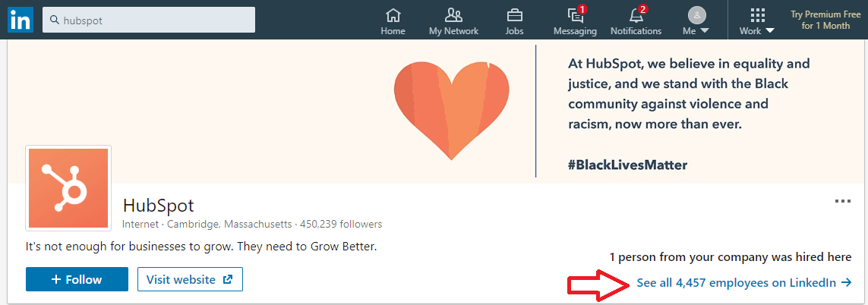Image resolution: width=868 pixels, height=305 pixels.
Task: Expand the Me profile dropdown
Action: pyautogui.click(x=696, y=21)
